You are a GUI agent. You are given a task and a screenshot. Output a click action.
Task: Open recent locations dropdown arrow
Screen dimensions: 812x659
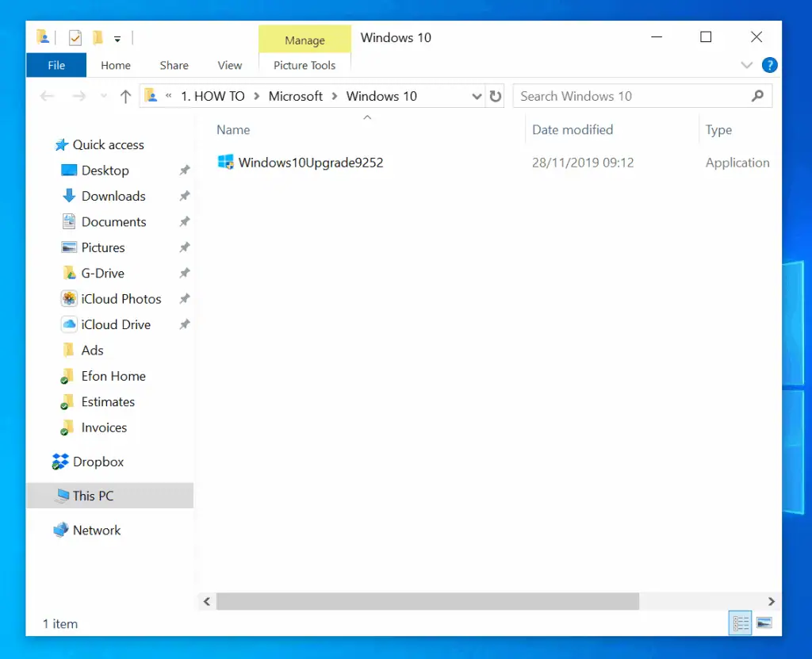click(104, 97)
